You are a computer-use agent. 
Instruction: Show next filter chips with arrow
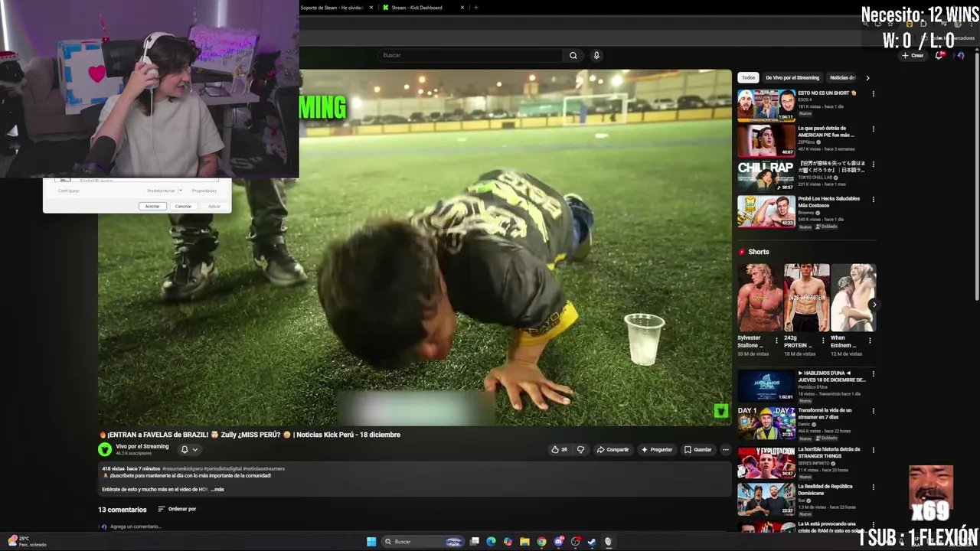pyautogui.click(x=867, y=77)
